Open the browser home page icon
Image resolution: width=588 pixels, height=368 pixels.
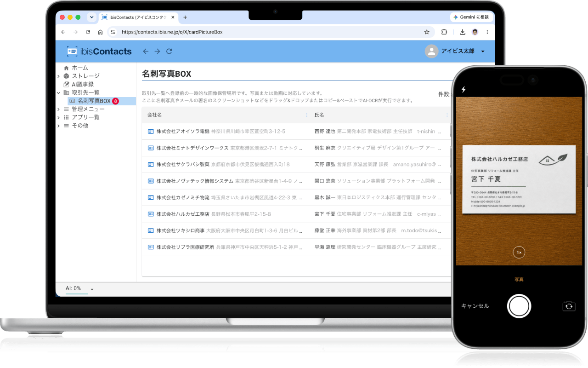tap(100, 32)
